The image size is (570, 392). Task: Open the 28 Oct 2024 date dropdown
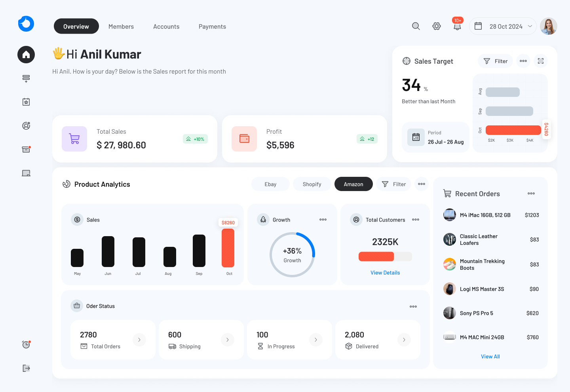[503, 26]
